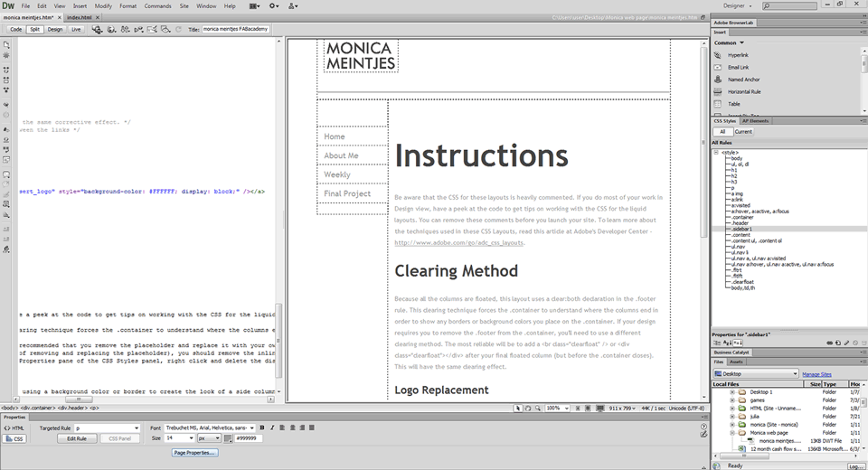The height and width of the screenshot is (470, 868).
Task: Open the Desktop site dropdown in Files panel
Action: 756,373
